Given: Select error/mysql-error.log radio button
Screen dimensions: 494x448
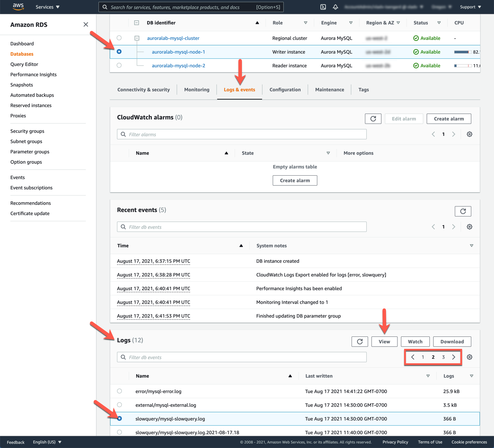Looking at the screenshot, I should click(x=119, y=391).
